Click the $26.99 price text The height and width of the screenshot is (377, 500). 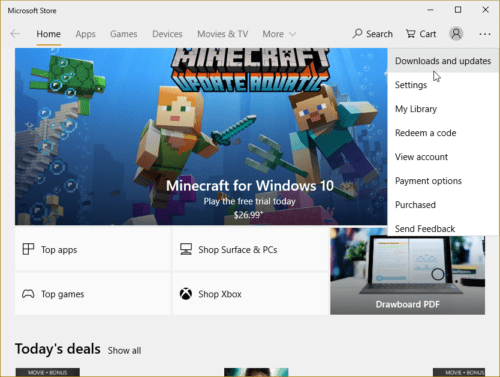point(248,215)
